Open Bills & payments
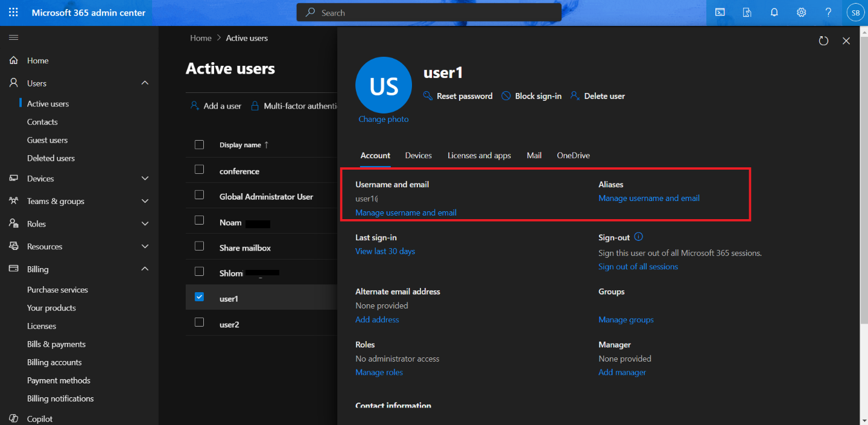Screen dimensions: 868x425 [56, 344]
